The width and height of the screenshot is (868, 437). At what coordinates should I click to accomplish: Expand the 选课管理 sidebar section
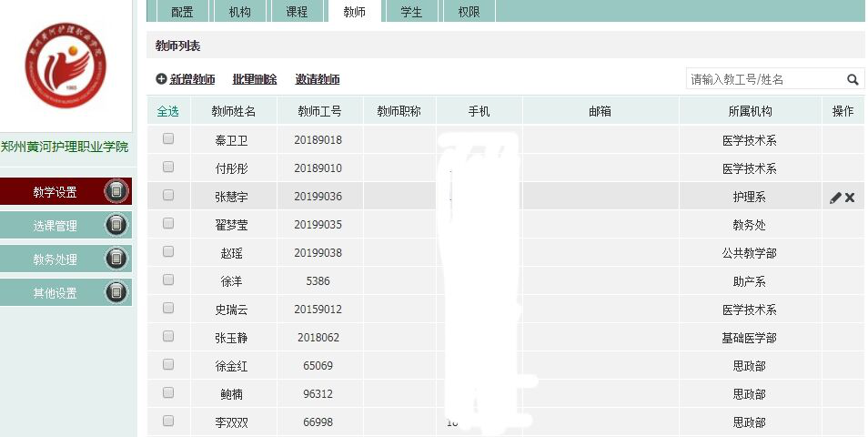coord(55,226)
